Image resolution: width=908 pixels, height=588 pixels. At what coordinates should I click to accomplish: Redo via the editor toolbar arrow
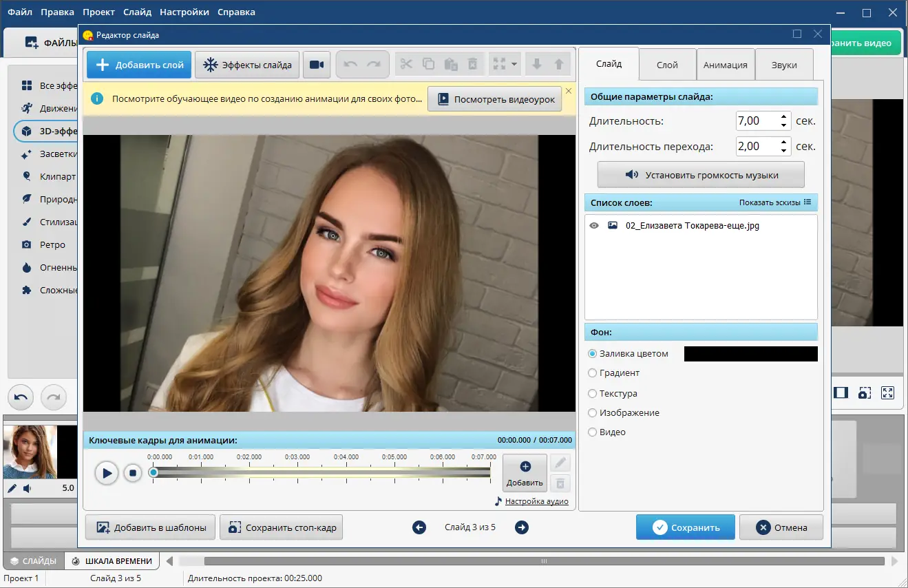(373, 65)
